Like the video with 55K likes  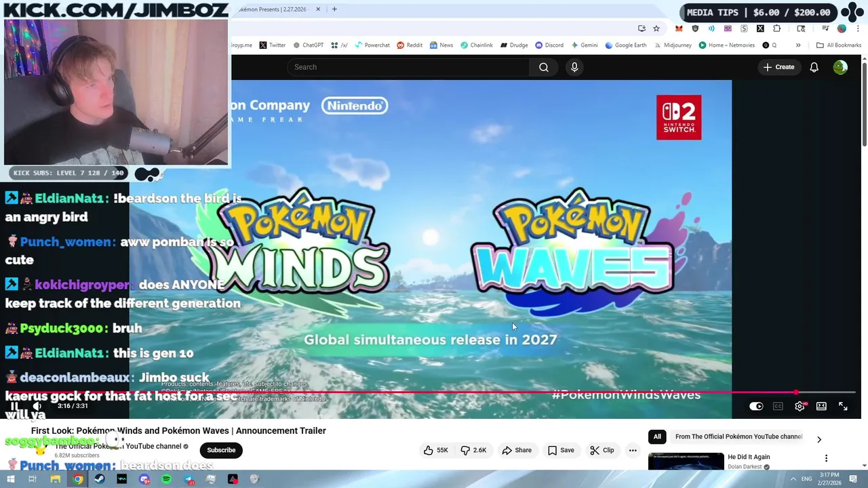(435, 450)
